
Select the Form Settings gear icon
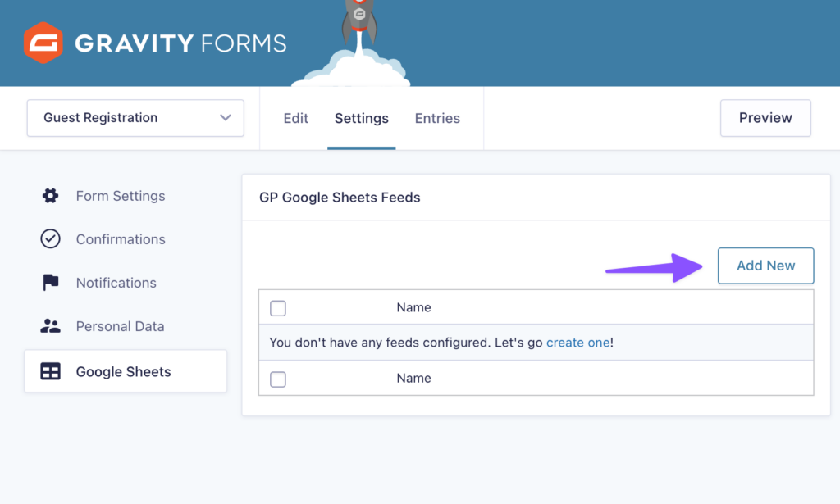50,196
